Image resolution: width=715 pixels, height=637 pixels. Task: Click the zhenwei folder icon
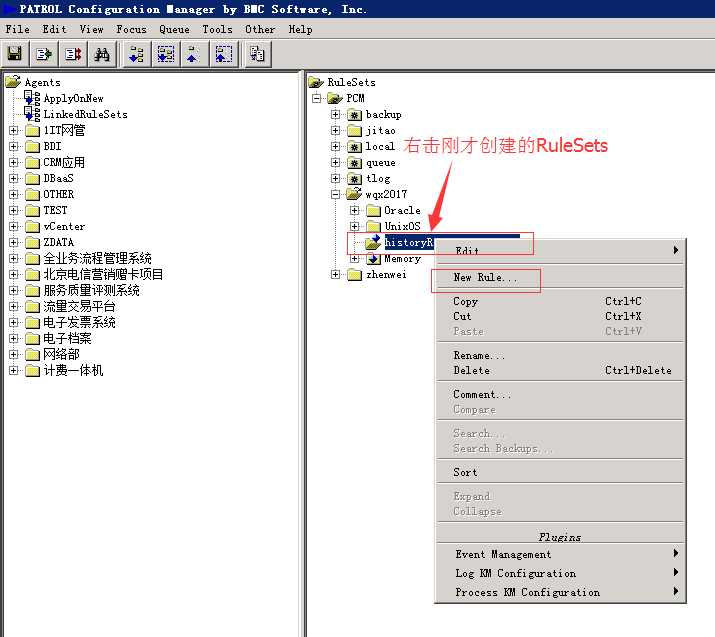click(354, 274)
